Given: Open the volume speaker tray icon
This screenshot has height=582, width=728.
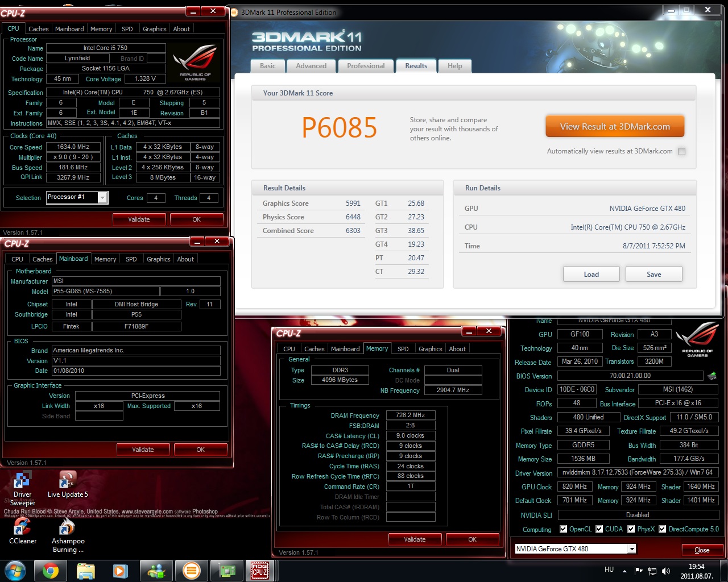Looking at the screenshot, I should pos(666,571).
